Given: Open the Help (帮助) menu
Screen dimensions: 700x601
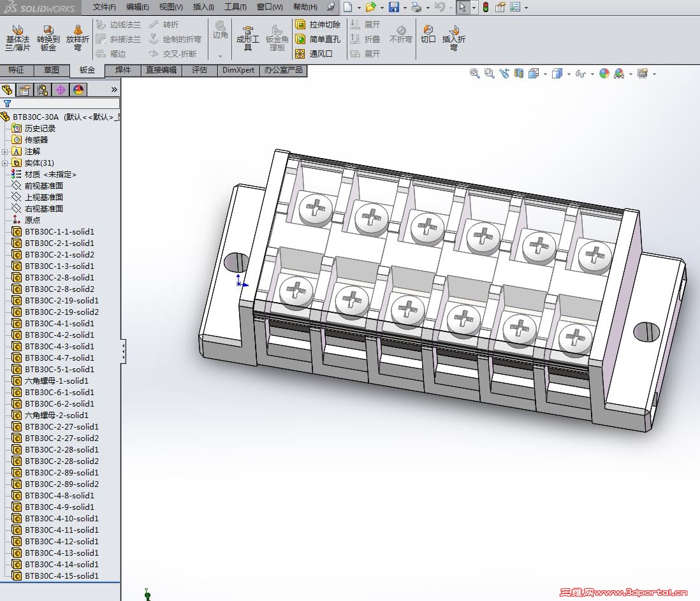Looking at the screenshot, I should click(305, 7).
